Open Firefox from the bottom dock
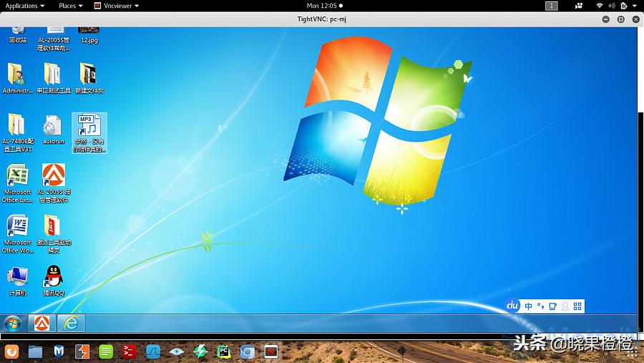 click(x=12, y=352)
